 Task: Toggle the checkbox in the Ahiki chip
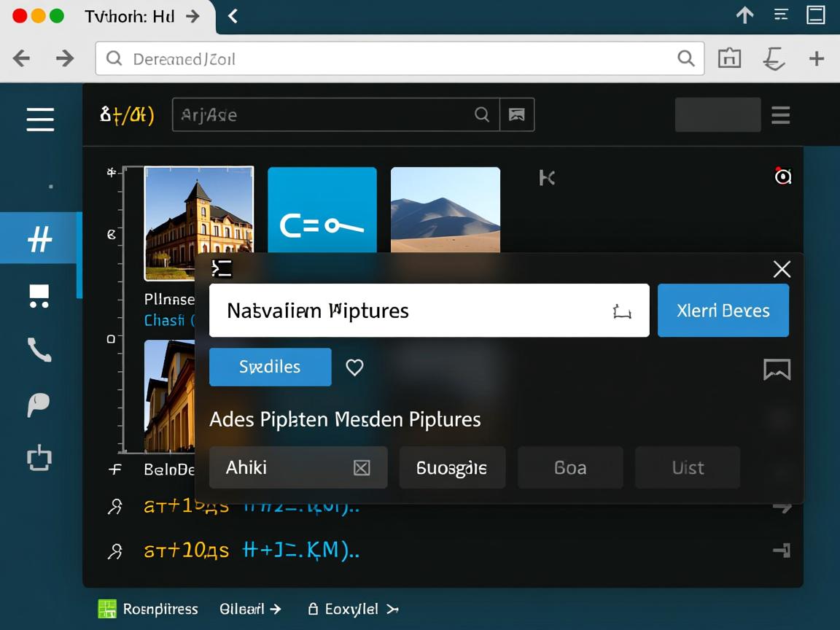click(x=362, y=468)
